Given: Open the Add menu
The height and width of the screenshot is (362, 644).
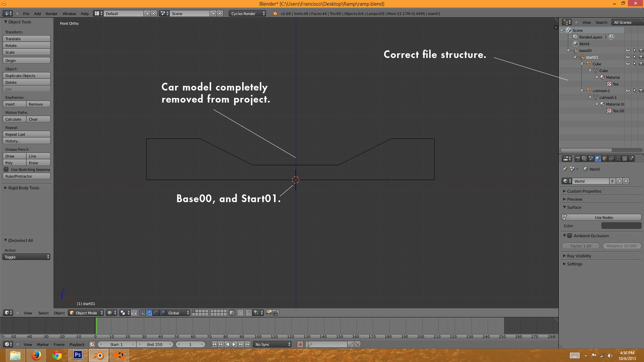Looking at the screenshot, I should (38, 13).
